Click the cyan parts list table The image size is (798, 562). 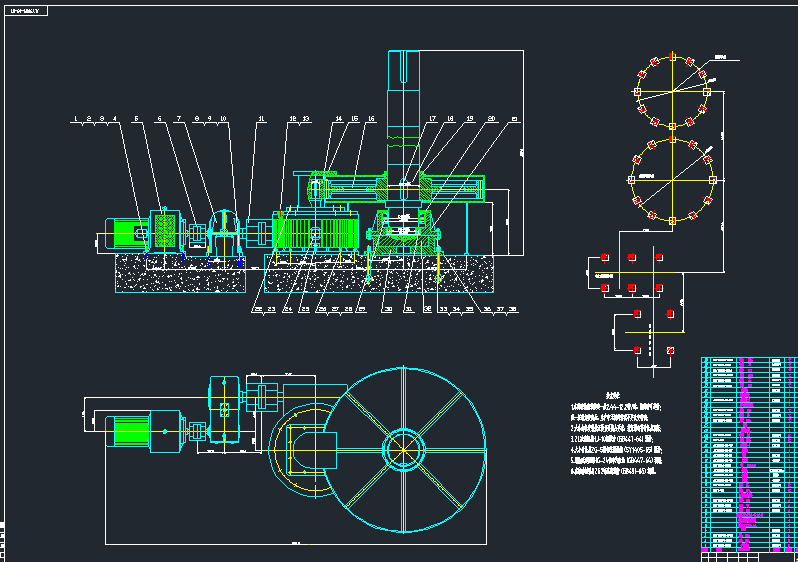(749, 455)
